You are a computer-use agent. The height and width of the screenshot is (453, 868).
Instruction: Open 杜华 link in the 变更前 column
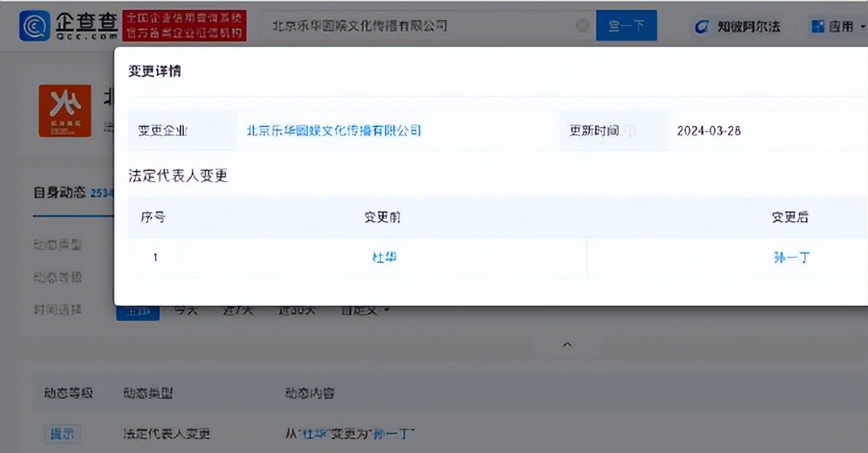tap(384, 258)
